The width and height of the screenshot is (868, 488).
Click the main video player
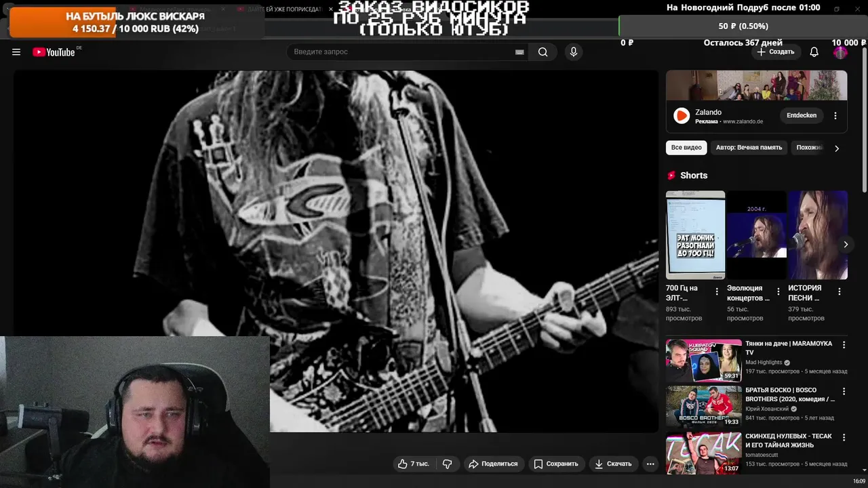(x=336, y=251)
